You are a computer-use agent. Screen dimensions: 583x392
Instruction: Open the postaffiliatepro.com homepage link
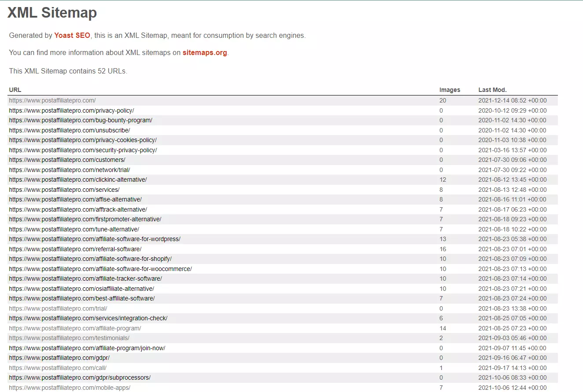click(x=52, y=100)
